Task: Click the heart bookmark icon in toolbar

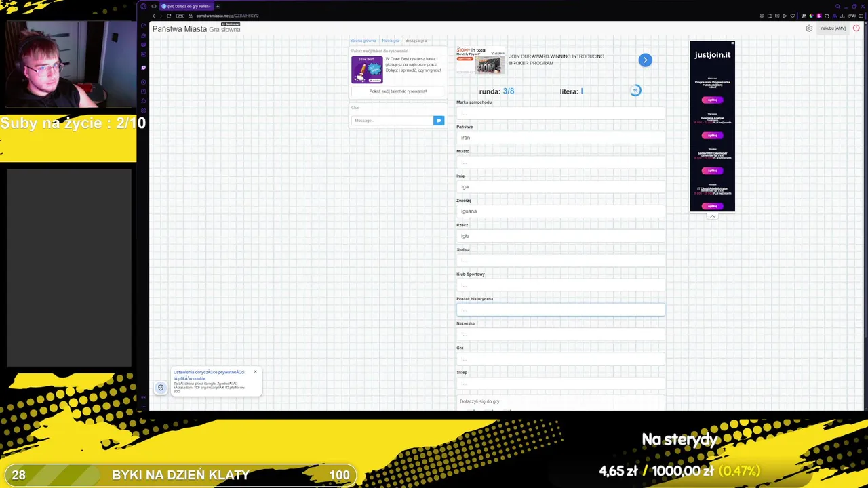Action: tap(793, 16)
